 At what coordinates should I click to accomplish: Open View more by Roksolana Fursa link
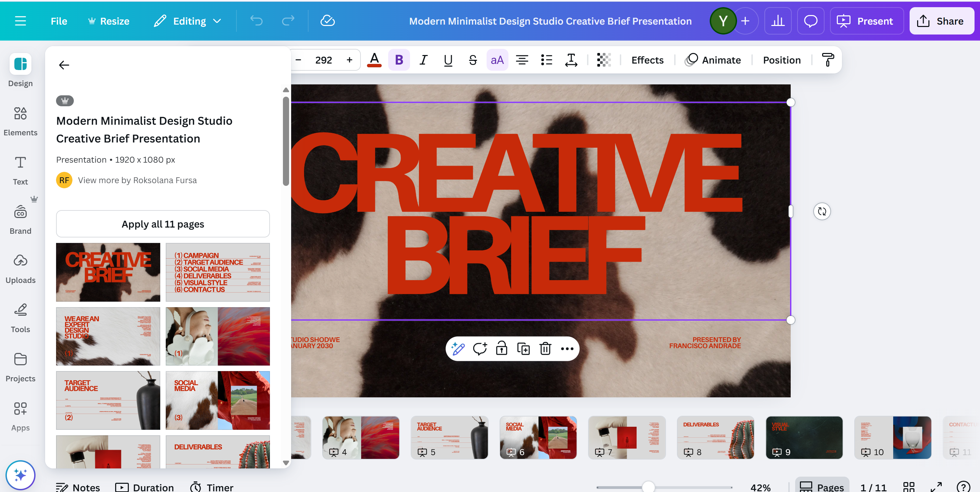click(x=137, y=180)
